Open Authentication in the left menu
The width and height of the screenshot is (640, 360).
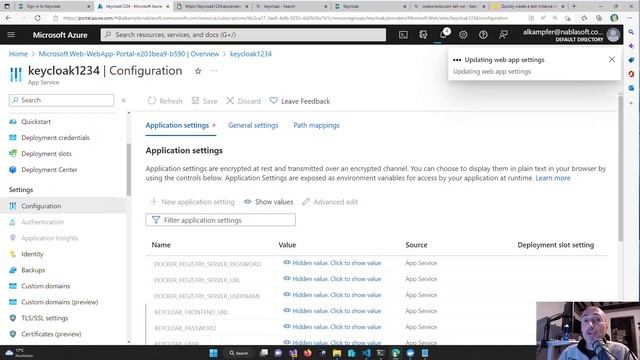click(x=42, y=222)
